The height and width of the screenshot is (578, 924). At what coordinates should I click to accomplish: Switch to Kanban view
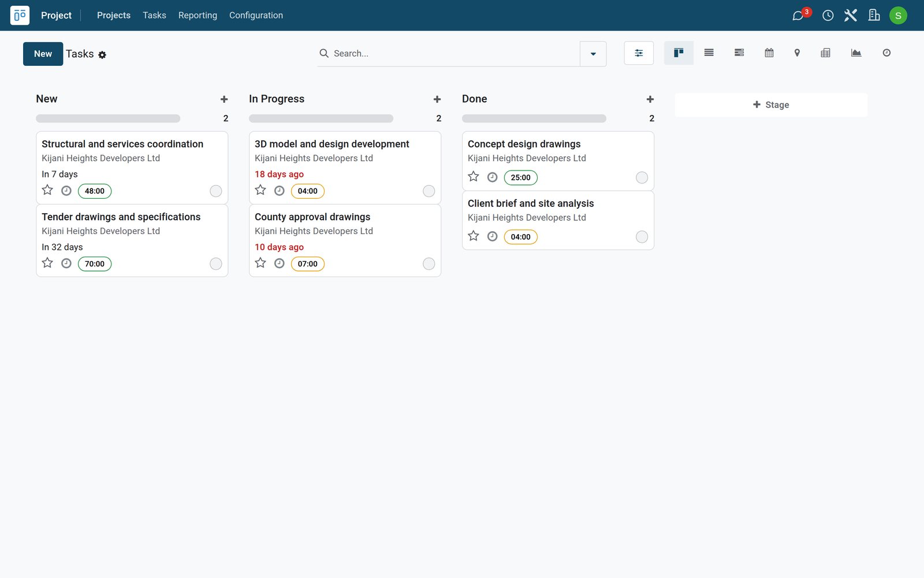coord(679,53)
